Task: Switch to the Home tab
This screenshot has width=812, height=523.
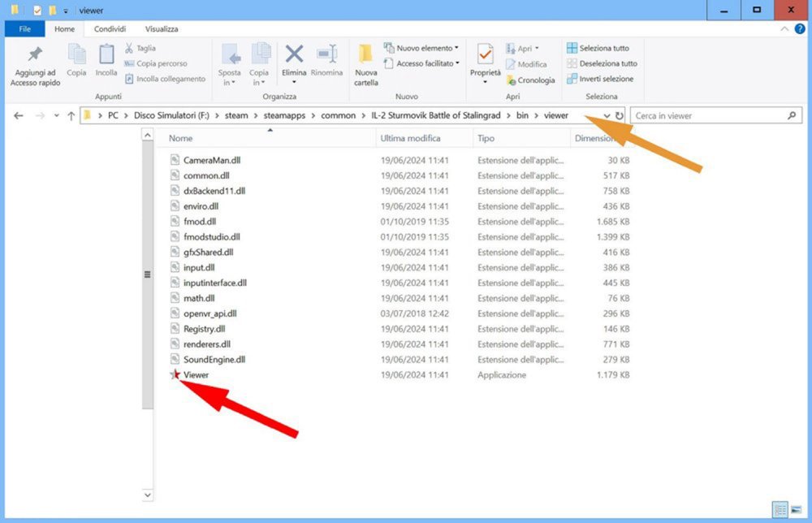Action: (64, 29)
